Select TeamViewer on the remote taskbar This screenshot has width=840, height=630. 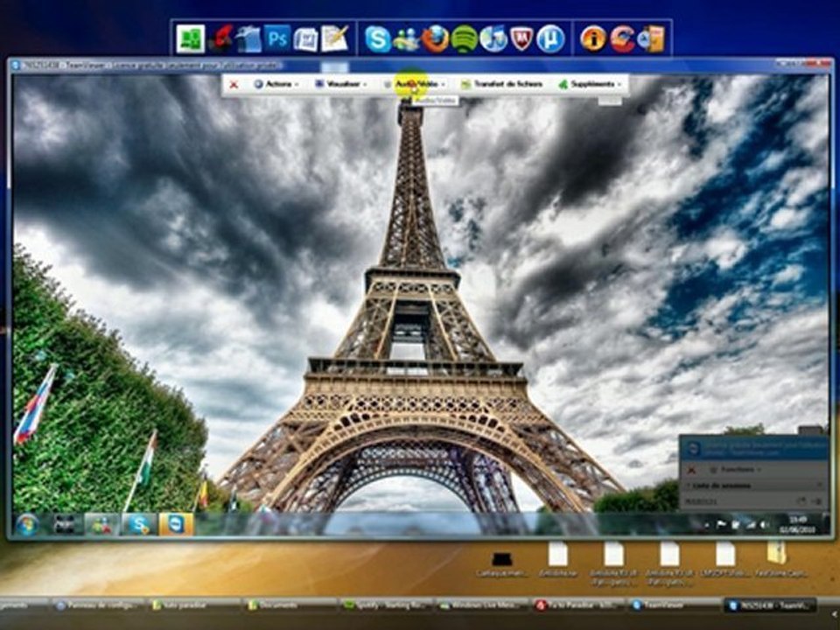click(176, 524)
